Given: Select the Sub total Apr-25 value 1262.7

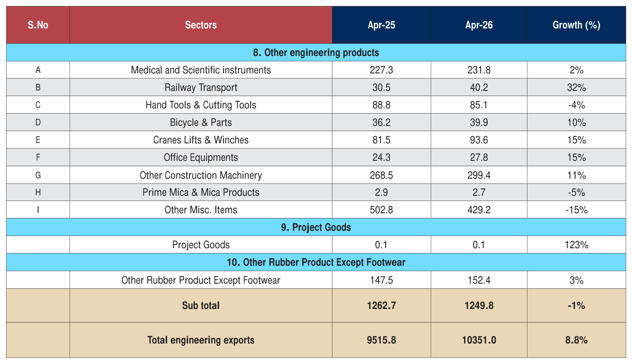Looking at the screenshot, I should pos(381,305).
